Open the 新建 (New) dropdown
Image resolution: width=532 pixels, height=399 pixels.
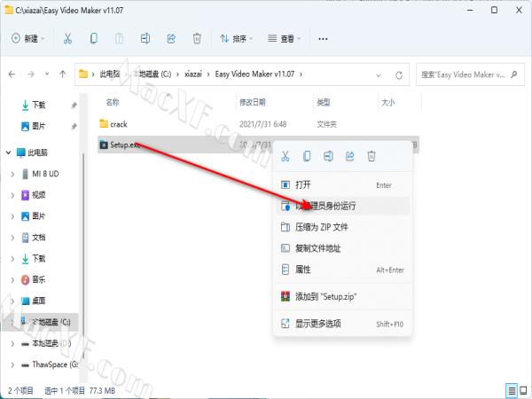[27, 38]
